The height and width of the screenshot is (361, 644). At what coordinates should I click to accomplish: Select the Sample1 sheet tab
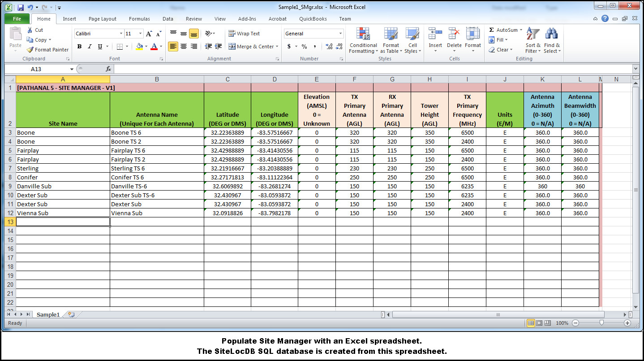(48, 314)
